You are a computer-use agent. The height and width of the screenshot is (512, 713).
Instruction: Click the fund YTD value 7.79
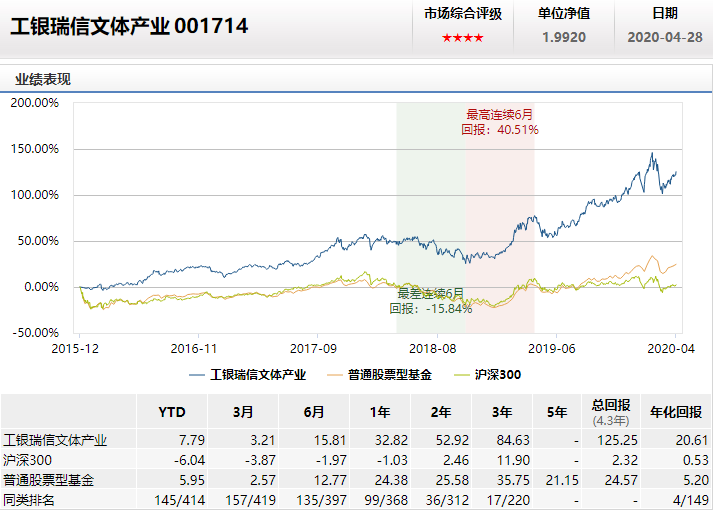click(x=192, y=440)
